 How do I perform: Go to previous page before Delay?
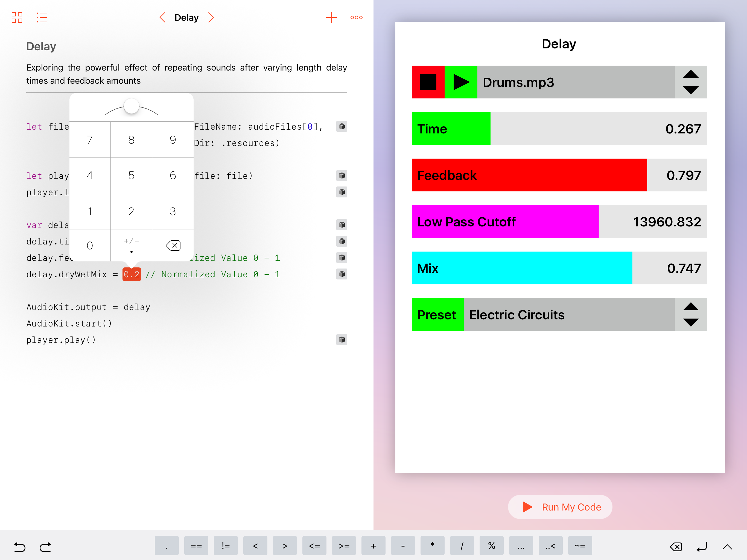point(162,17)
